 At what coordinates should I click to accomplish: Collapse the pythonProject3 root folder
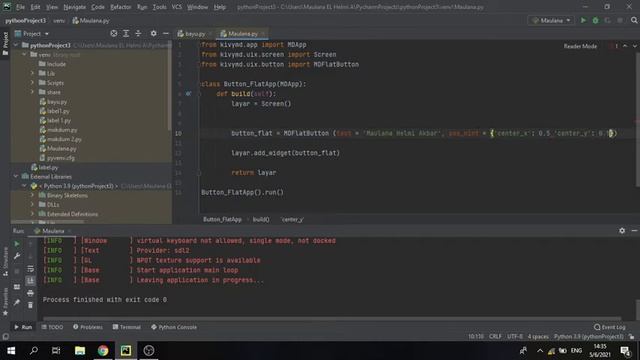tap(16, 45)
